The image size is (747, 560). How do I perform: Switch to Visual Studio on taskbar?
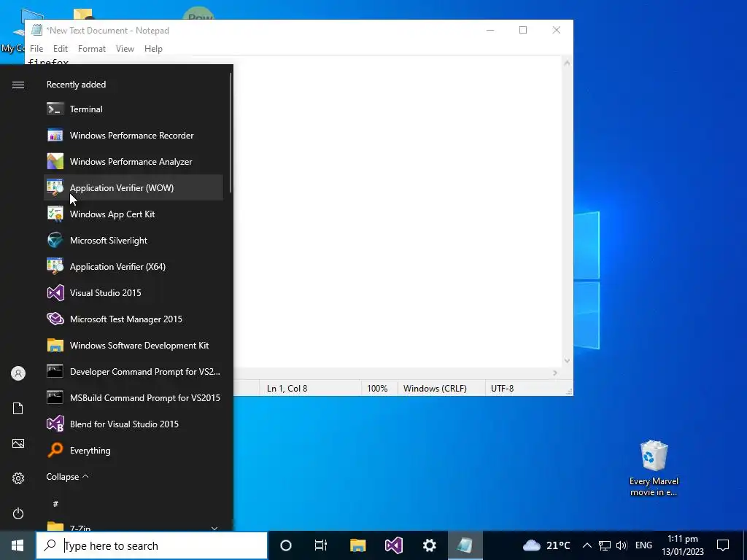pyautogui.click(x=394, y=545)
